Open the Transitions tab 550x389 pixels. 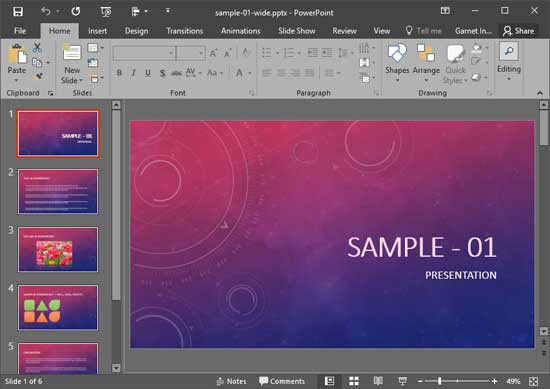click(185, 31)
